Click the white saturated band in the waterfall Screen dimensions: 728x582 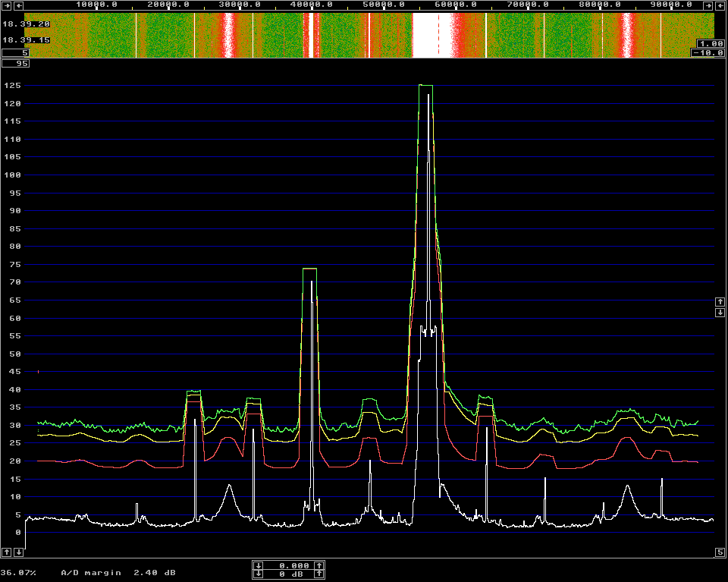(x=431, y=36)
